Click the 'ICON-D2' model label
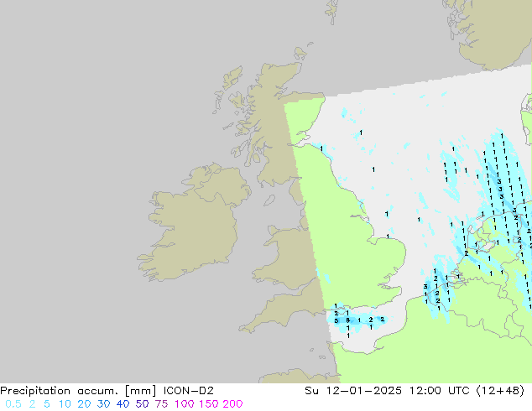 pyautogui.click(x=188, y=391)
